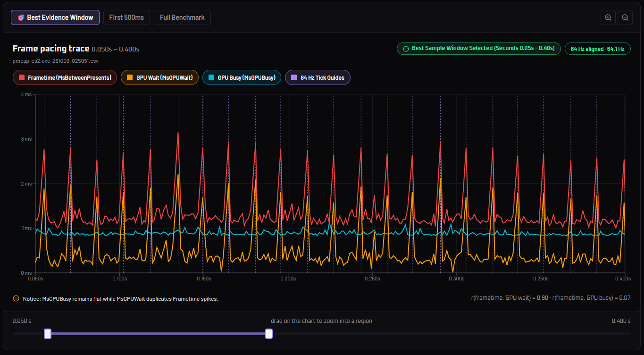Click the purple selected range bar
The width and height of the screenshot is (644, 355).
[158, 334]
